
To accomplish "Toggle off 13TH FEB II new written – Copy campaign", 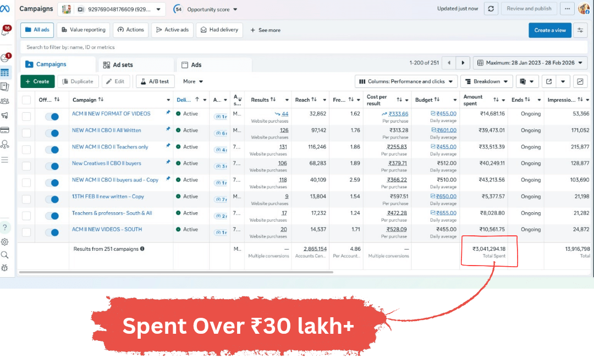I will pos(52,199).
